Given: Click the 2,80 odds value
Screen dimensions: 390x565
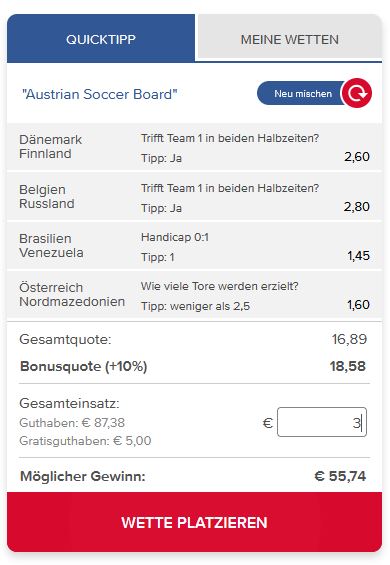Looking at the screenshot, I should [x=357, y=206].
